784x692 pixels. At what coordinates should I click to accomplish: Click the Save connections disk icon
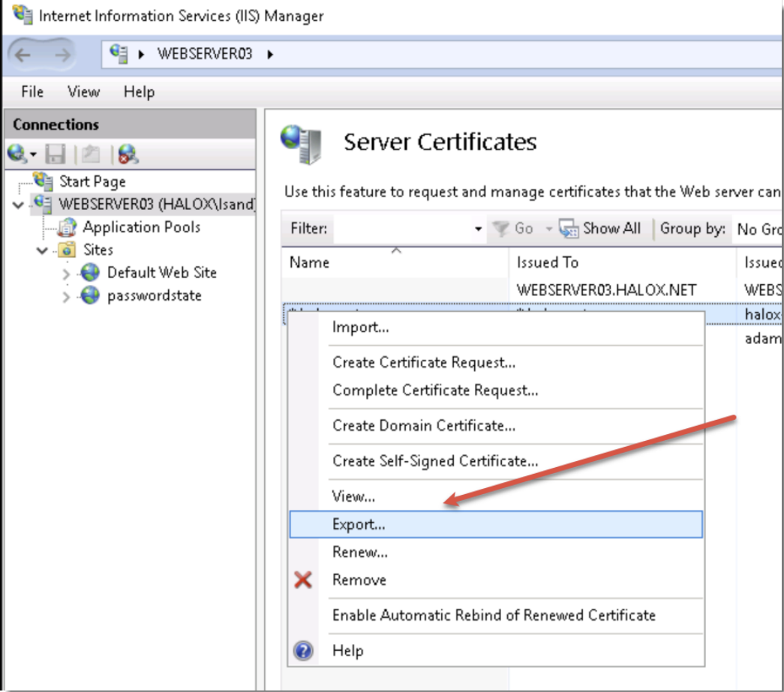tap(56, 154)
